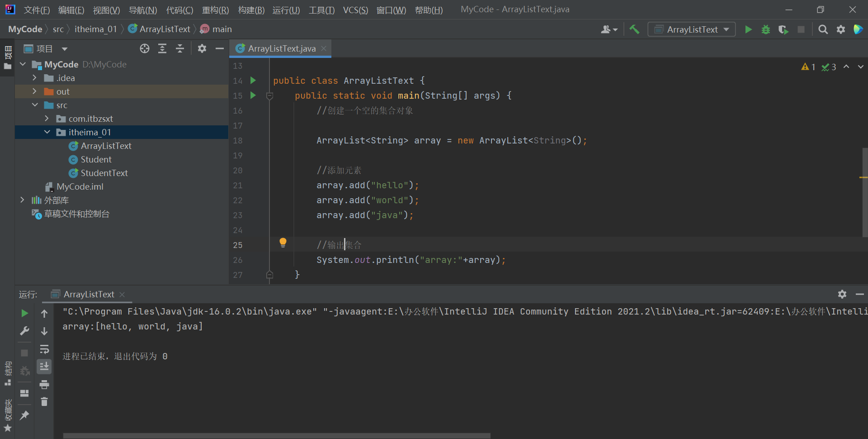Clear console with trash icon
868x439 pixels.
[44, 401]
